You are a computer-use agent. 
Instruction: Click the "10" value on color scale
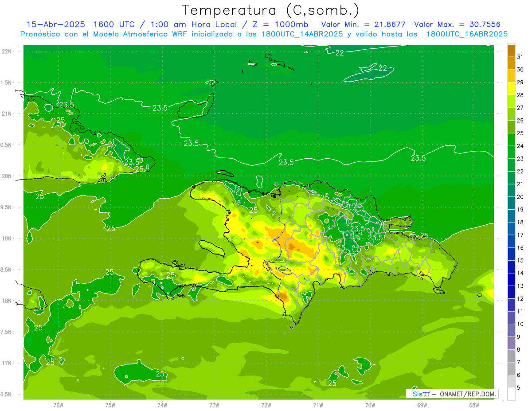(520, 324)
